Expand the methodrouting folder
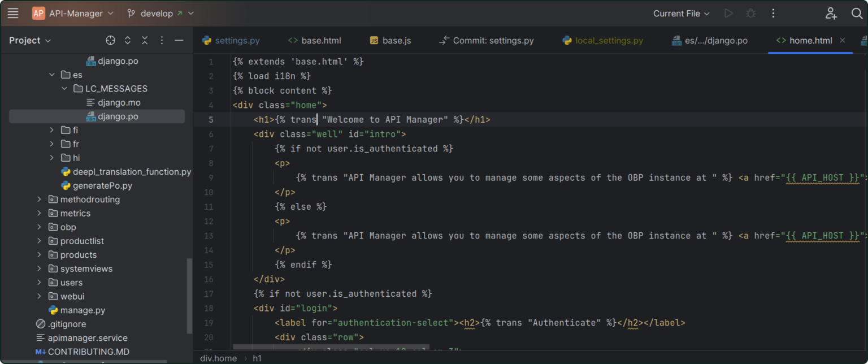This screenshot has width=868, height=364. coord(39,200)
